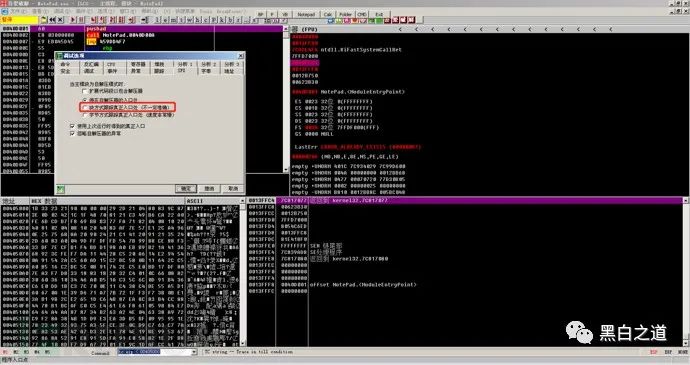This screenshot has width=690, height=365.
Task: Click the Trace over toolbar icon
Action: click(x=121, y=20)
